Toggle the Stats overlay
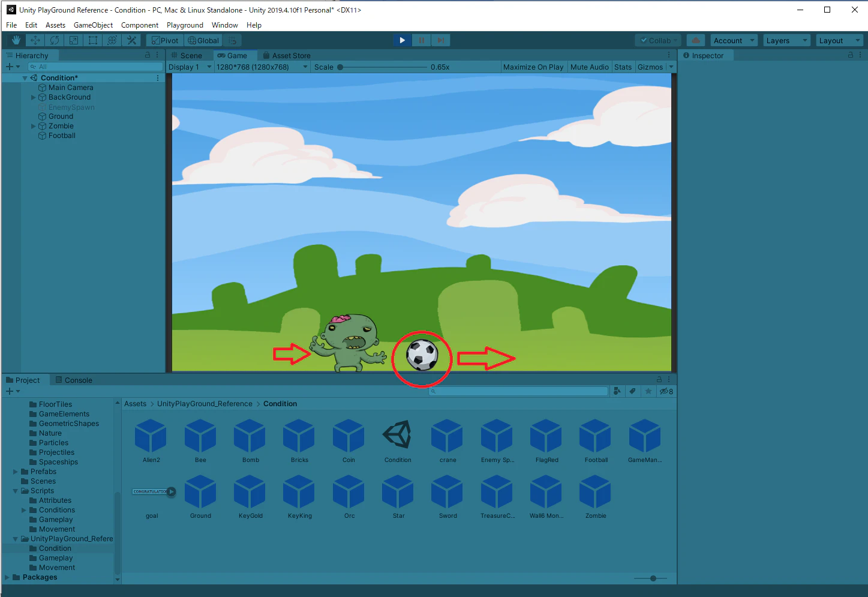 623,67
